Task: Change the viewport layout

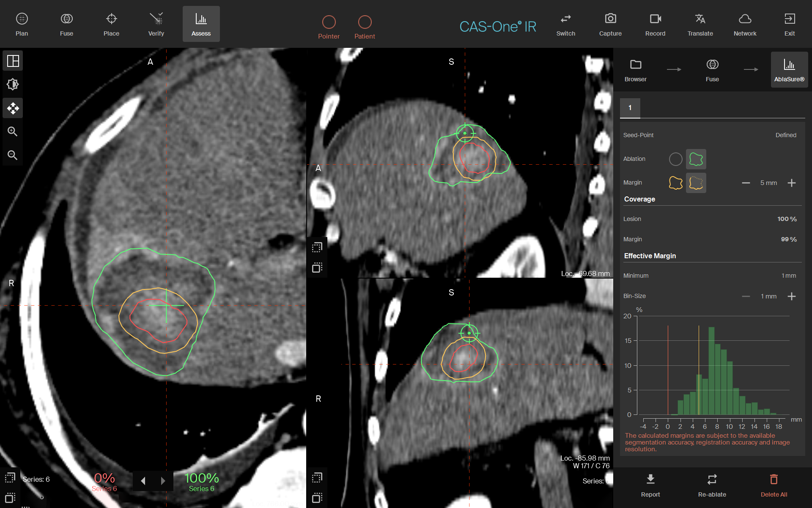Action: click(x=13, y=61)
